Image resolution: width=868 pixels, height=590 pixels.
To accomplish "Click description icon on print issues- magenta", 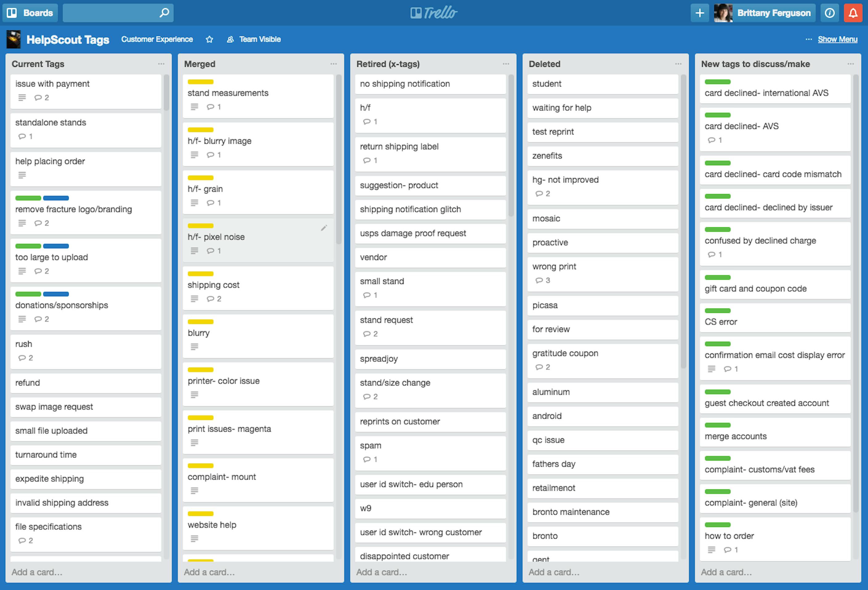I will (194, 443).
